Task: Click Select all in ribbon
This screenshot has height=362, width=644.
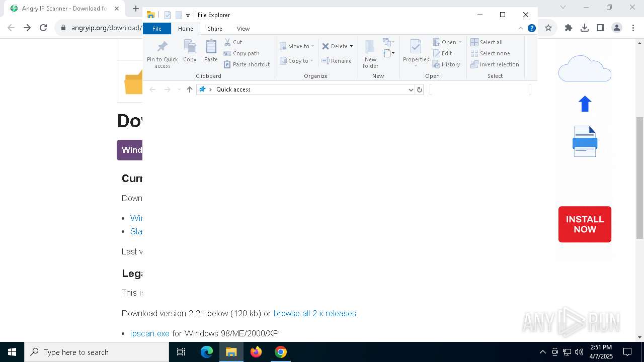Action: (487, 42)
